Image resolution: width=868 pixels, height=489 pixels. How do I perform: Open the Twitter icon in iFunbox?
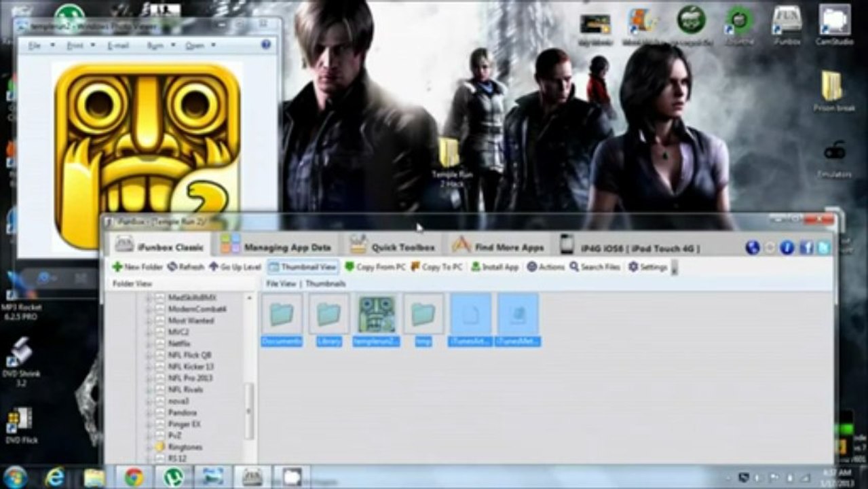click(x=824, y=247)
